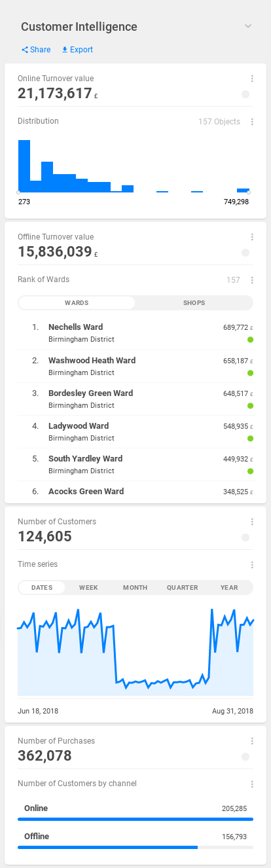Open Customers by channel three-dot menu

[252, 784]
